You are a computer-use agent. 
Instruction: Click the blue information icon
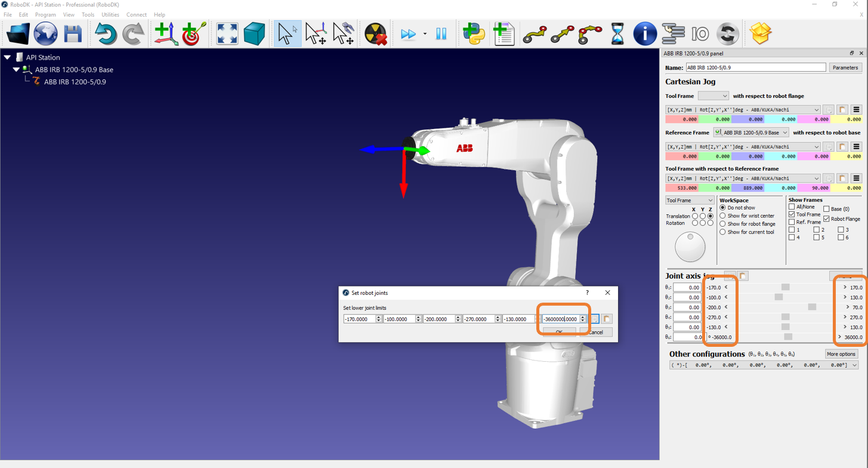tap(644, 34)
